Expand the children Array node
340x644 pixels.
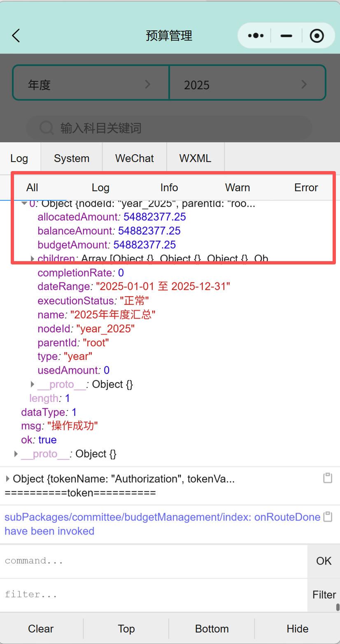(x=33, y=259)
